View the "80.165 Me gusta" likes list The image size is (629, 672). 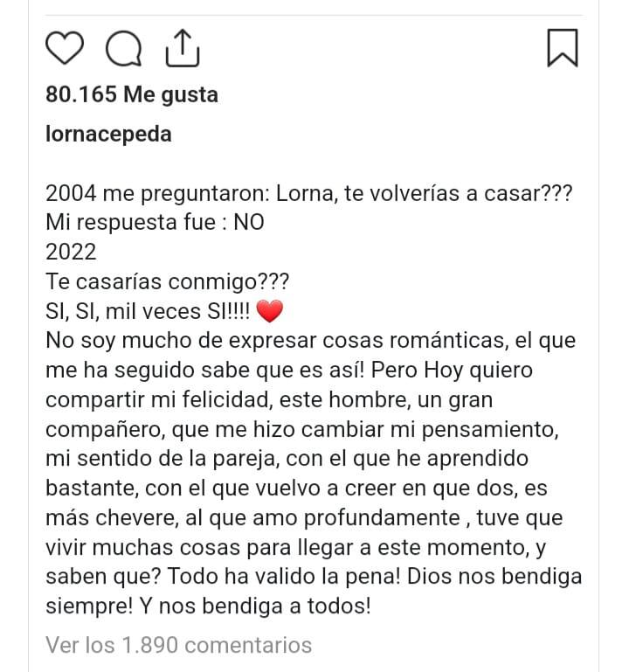point(132,94)
